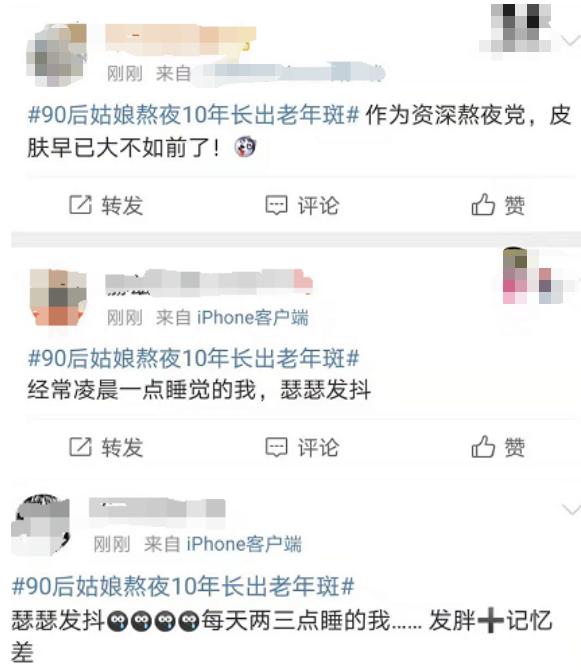Image resolution: width=581 pixels, height=670 pixels.
Task: Open the first poster's blurred avatar
Action: (x=56, y=55)
